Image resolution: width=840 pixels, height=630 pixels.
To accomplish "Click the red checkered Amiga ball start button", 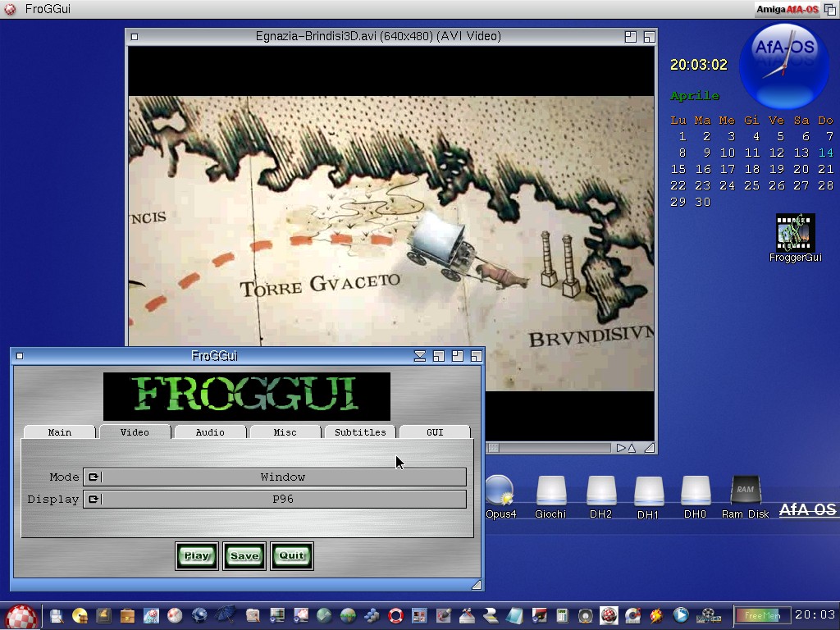I will click(21, 615).
